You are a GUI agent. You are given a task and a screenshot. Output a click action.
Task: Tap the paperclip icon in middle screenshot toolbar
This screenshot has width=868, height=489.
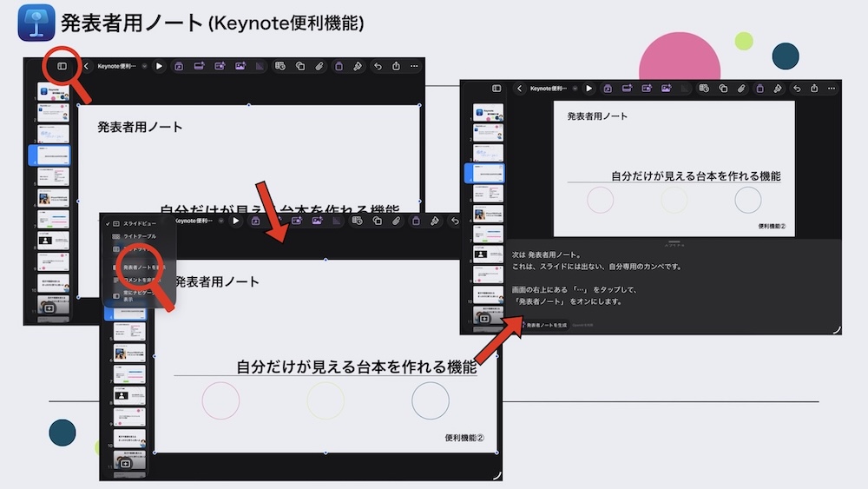point(397,221)
